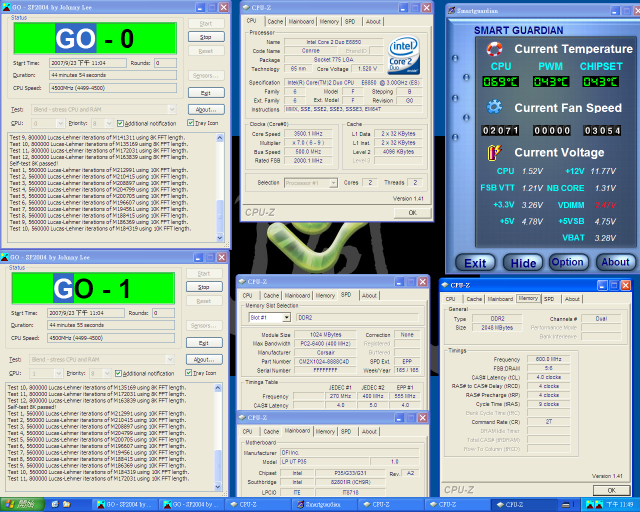Click Stop button in GO-1 window
Image resolution: width=640 pixels, height=512 pixels.
[204, 287]
